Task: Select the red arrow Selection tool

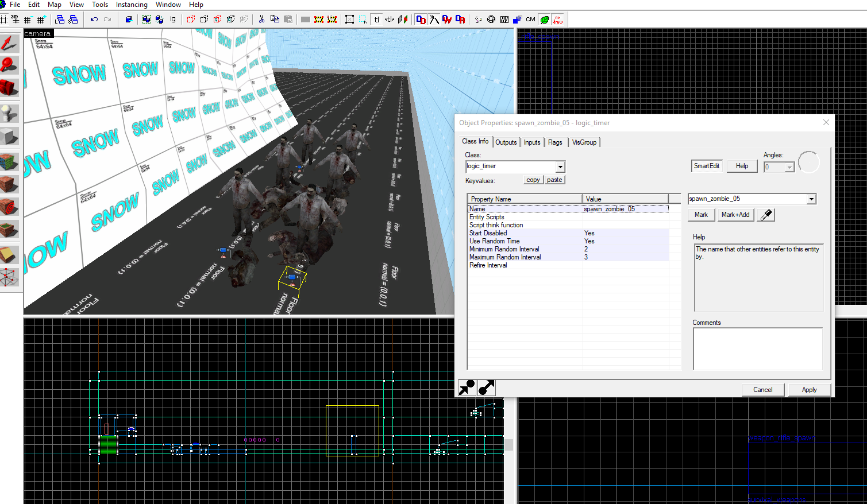Action: point(9,44)
